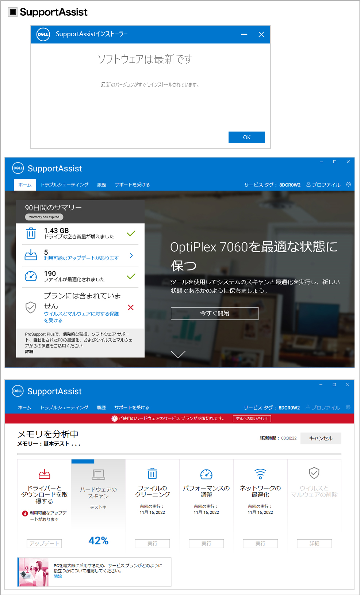Click the trash icon above ファイルのクリーニング
The height and width of the screenshot is (596, 364).
pos(152,474)
